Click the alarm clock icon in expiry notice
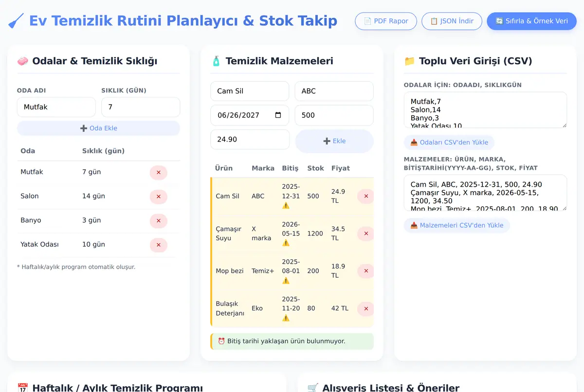This screenshot has width=584, height=392. click(x=221, y=341)
